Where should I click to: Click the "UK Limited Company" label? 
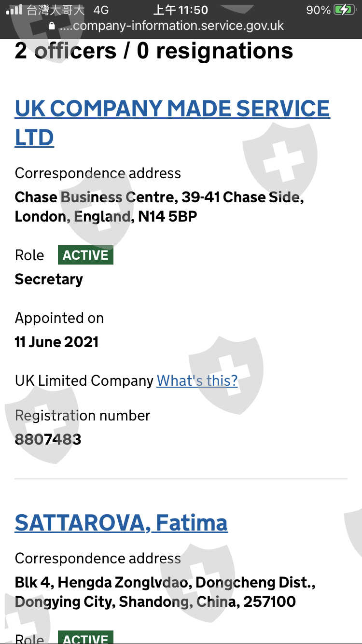pos(84,380)
